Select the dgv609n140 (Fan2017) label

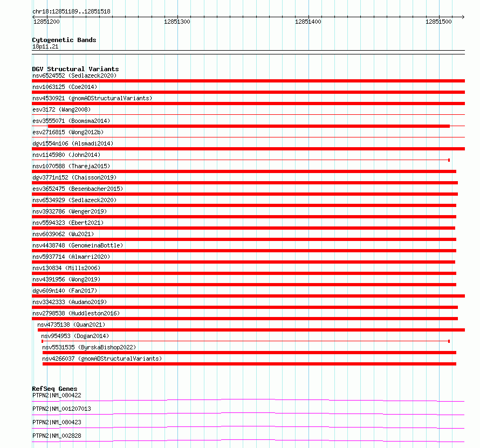65,291
